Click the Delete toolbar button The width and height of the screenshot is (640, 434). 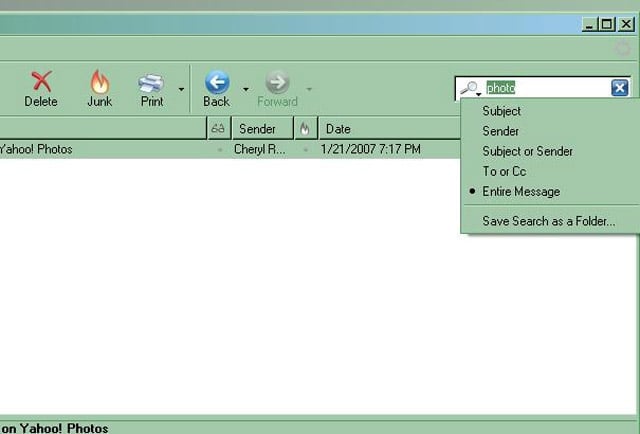click(41, 89)
